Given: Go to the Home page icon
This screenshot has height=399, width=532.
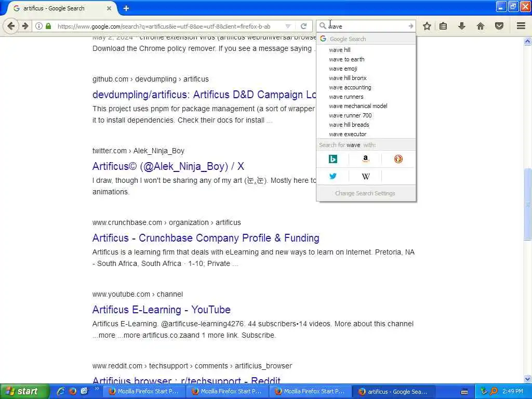Looking at the screenshot, I should pos(481,26).
